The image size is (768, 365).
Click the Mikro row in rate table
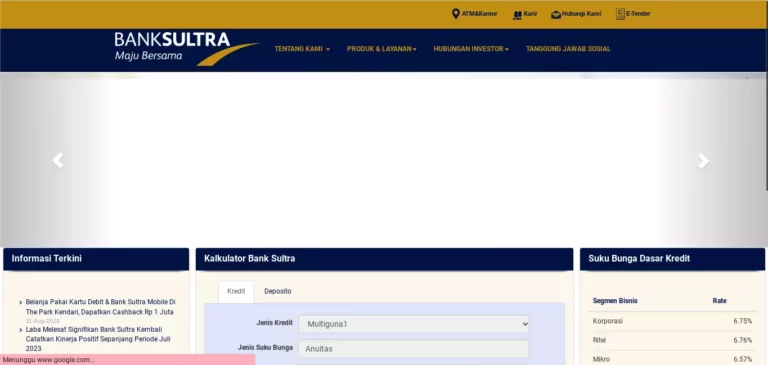672,359
